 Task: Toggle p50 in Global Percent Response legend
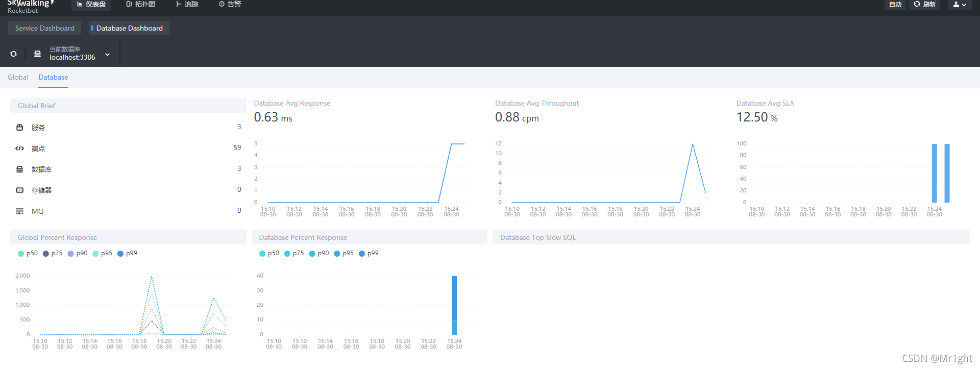pyautogui.click(x=28, y=253)
